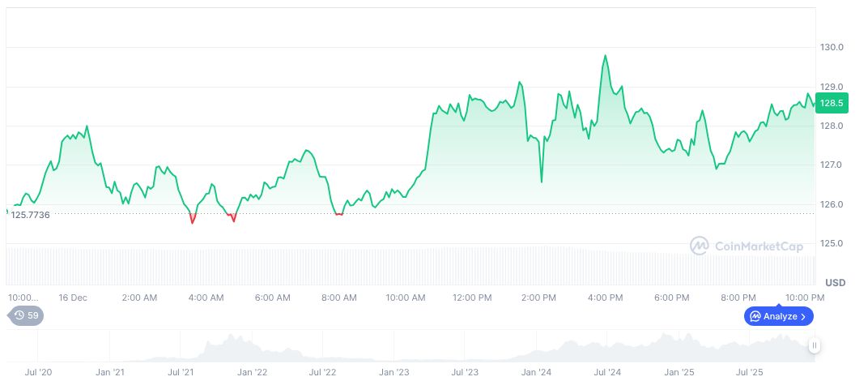
Task: Click the USD currency label
Action: pyautogui.click(x=835, y=283)
